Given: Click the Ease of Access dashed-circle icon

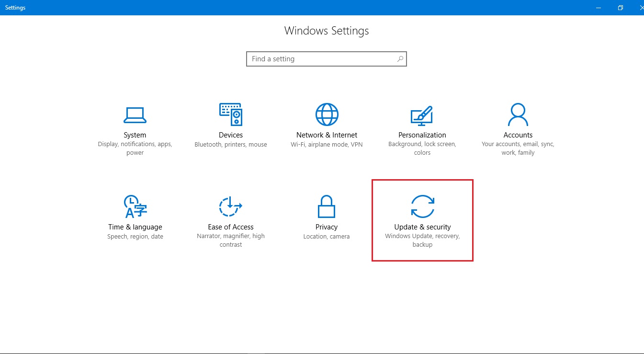Looking at the screenshot, I should tap(230, 206).
